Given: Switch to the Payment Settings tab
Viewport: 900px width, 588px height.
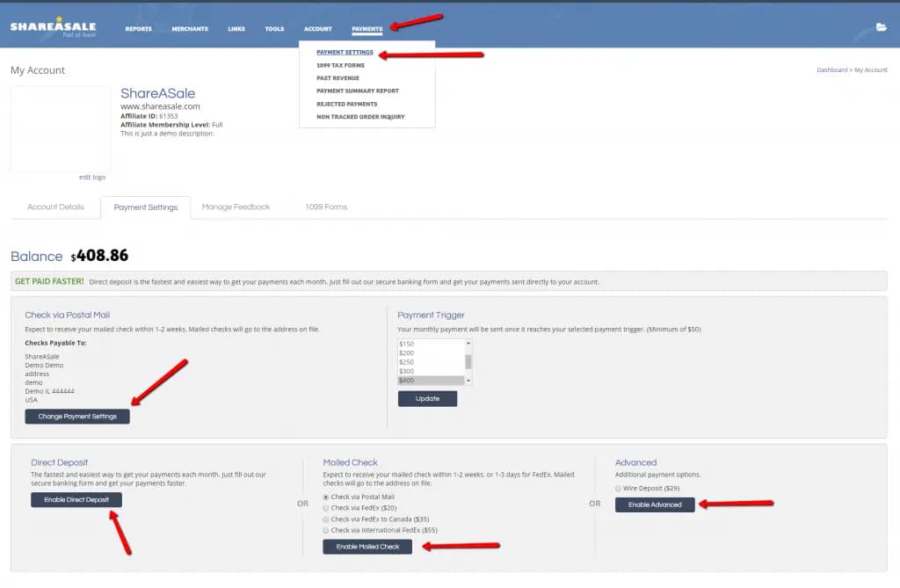Looking at the screenshot, I should coord(146,207).
